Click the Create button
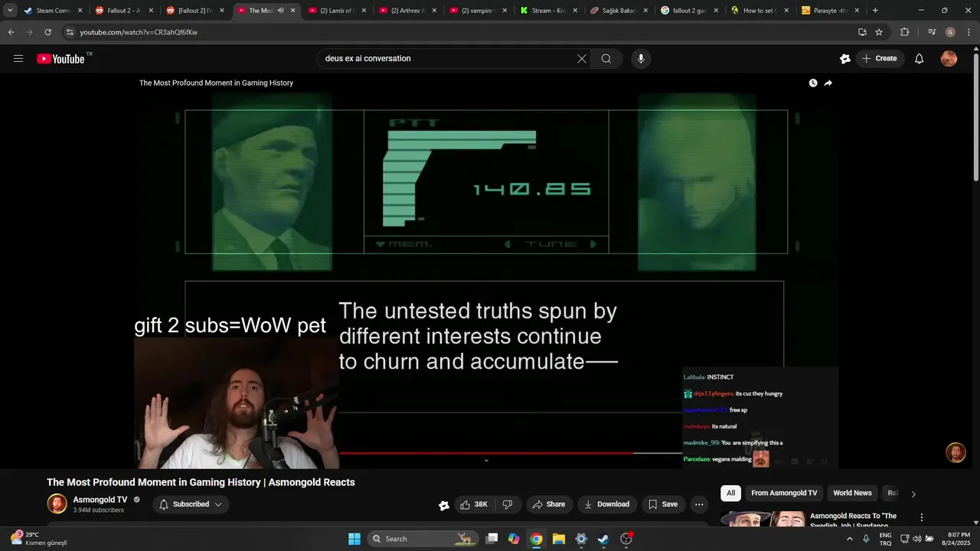Image resolution: width=980 pixels, height=551 pixels. 879,59
